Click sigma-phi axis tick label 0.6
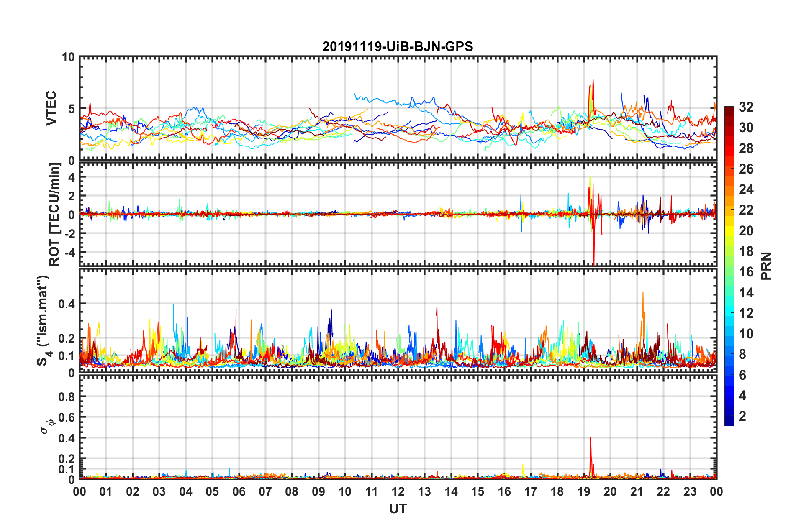 67,417
